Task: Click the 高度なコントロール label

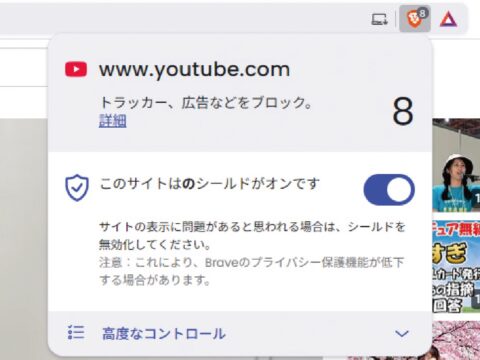Action: [x=164, y=333]
